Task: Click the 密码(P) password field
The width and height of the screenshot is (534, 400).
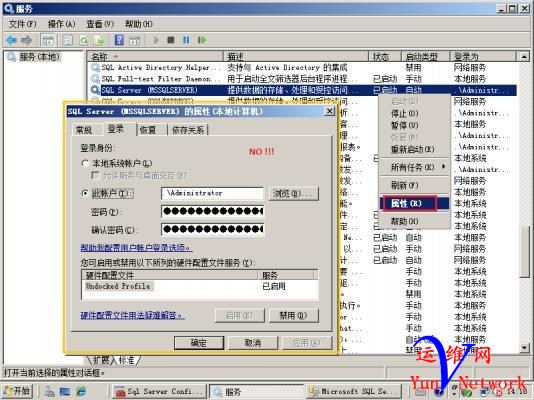Action: [212, 211]
